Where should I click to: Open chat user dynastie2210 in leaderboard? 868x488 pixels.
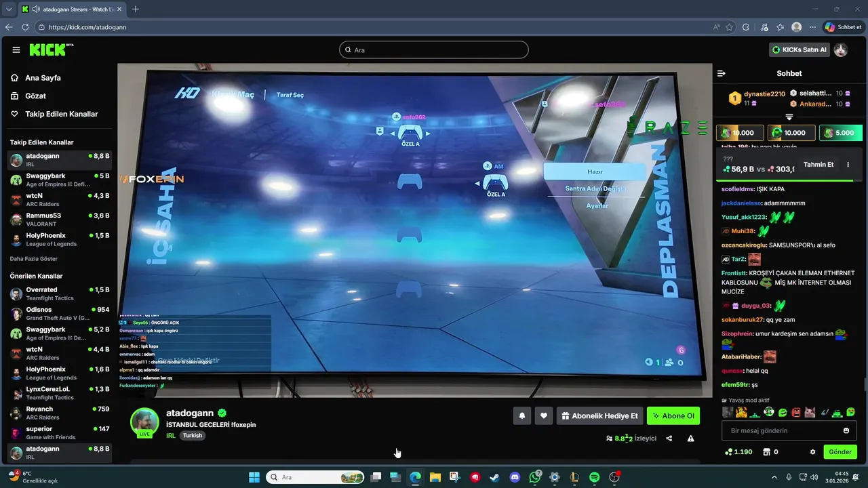[764, 94]
